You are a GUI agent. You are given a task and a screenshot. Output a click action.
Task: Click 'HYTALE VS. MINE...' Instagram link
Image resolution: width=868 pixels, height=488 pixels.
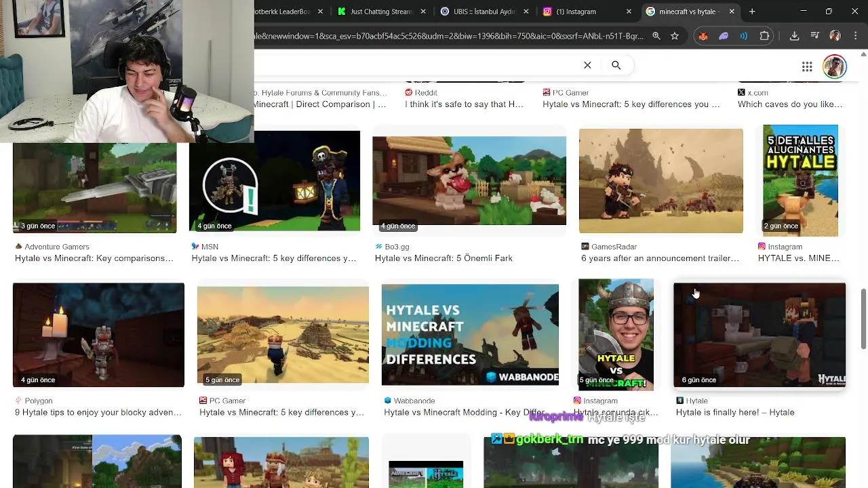tap(798, 258)
